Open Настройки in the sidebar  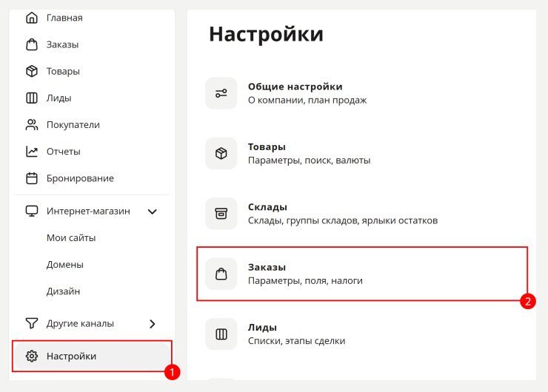click(x=71, y=356)
